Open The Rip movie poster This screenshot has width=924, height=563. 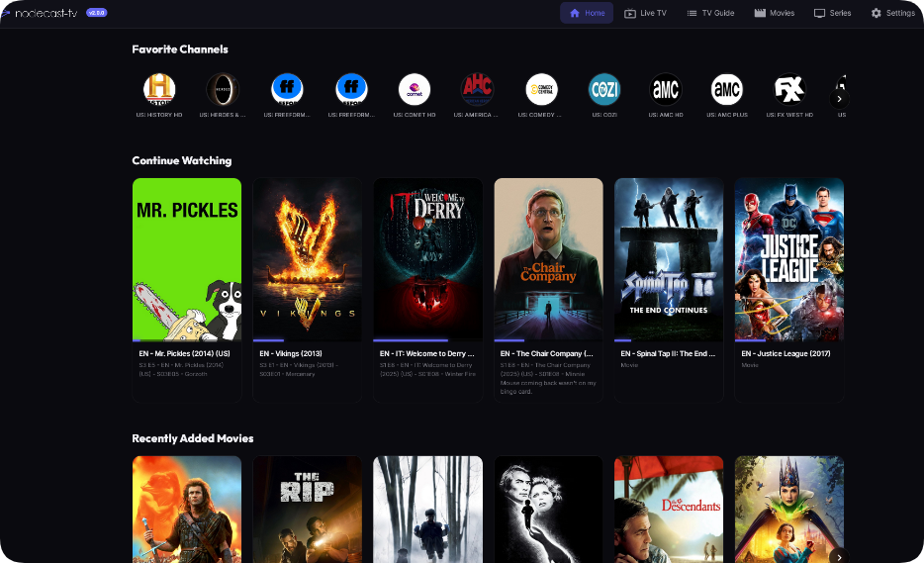coord(308,510)
